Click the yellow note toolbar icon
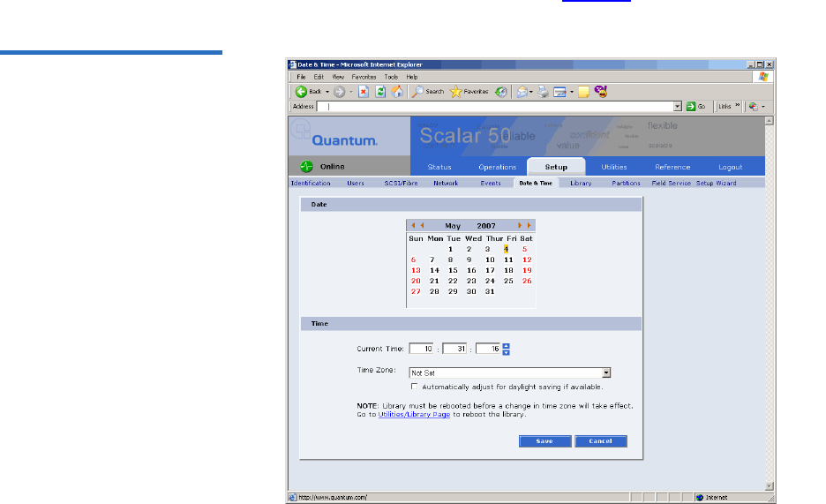 click(x=583, y=92)
